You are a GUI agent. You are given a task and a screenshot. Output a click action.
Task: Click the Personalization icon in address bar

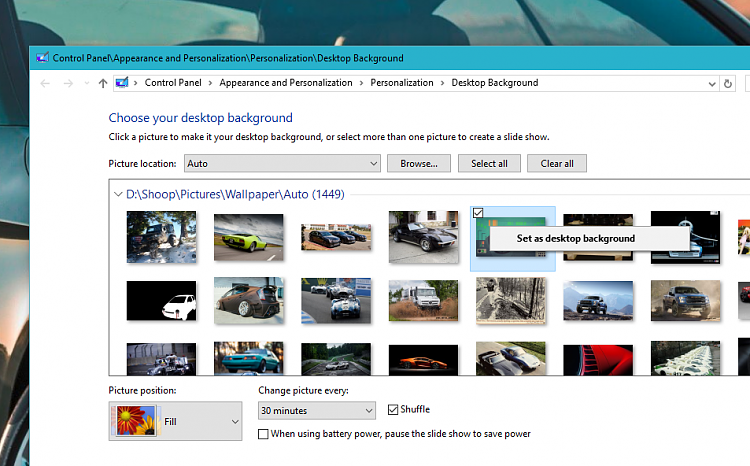pos(122,83)
